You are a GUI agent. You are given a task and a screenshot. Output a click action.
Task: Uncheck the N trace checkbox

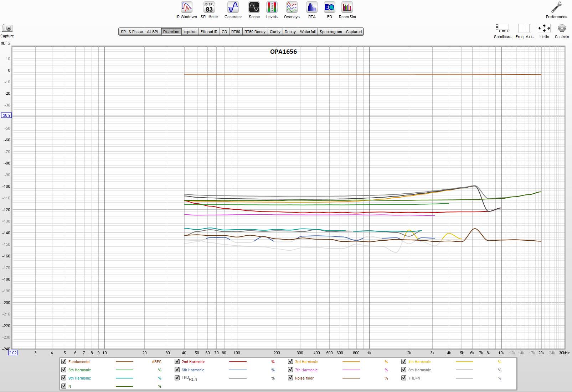pyautogui.click(x=64, y=386)
